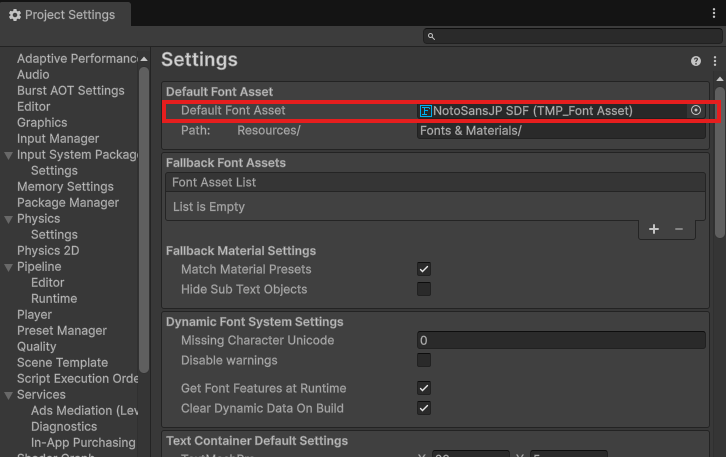Click the object picker for Default Font Asset
726x457 pixels.
pos(695,110)
